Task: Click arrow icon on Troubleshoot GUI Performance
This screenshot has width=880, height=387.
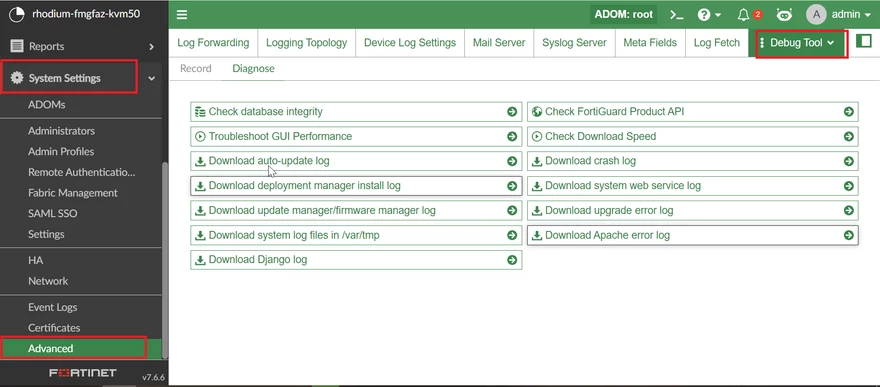Action: click(512, 136)
